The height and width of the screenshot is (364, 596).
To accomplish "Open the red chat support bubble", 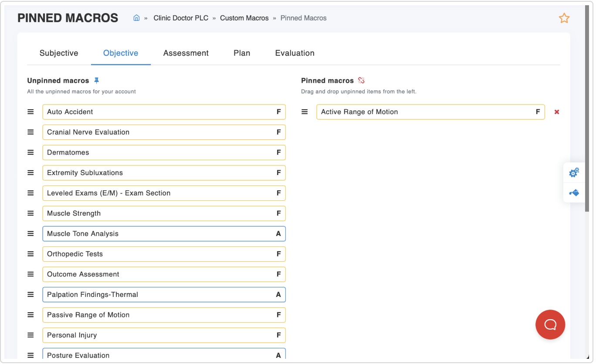I will tap(550, 324).
